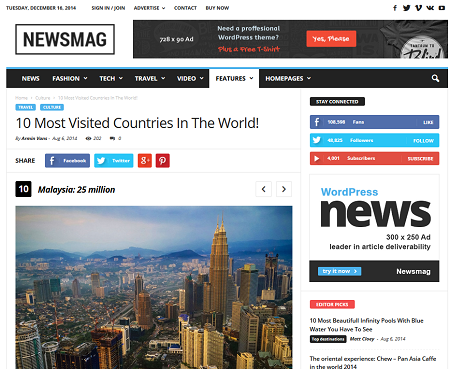Viewport: 450px width, 369px height.
Task: Open the Twitter icon in top bar
Action: (406, 8)
